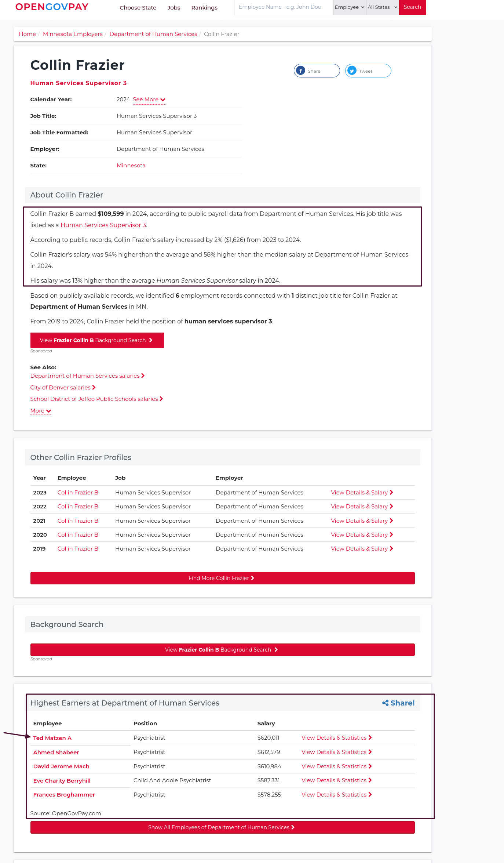Screen dimensions: 504x863
Task: Open the Employee search type dropdown
Action: (349, 7)
